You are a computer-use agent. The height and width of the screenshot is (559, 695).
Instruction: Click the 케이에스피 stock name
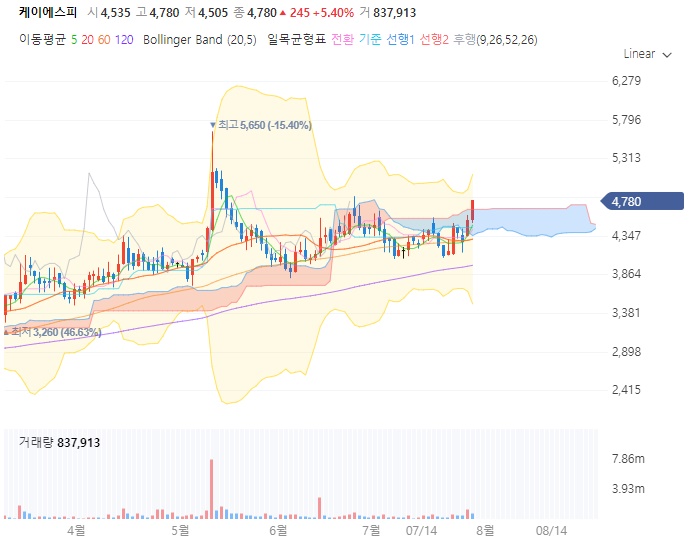[x=48, y=12]
